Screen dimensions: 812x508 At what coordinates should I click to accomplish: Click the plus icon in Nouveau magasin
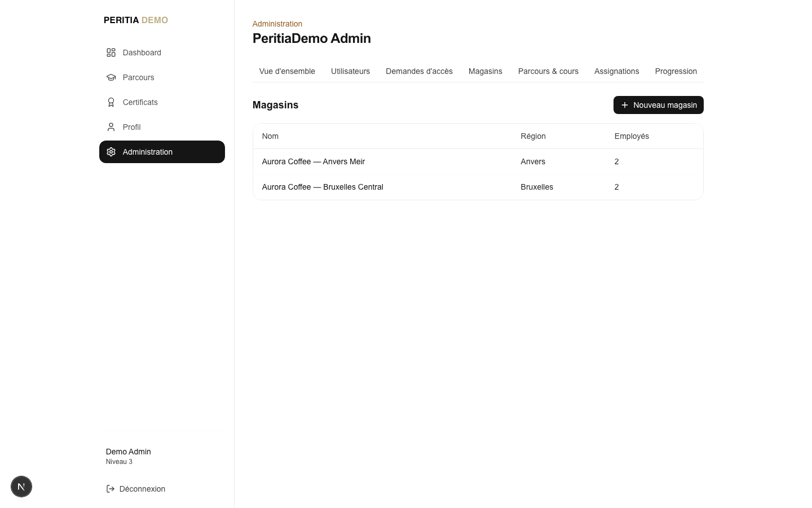pos(625,105)
